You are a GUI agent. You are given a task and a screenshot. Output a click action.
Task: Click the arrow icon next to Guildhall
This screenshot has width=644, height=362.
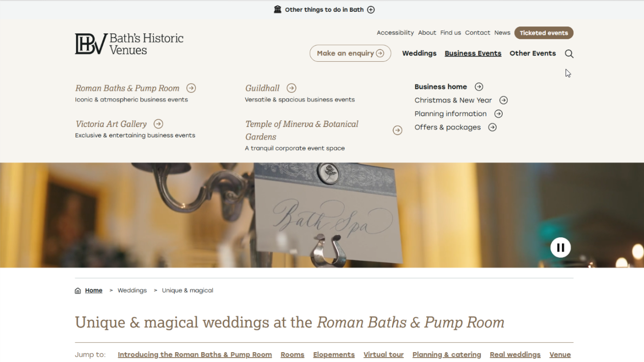(x=291, y=88)
